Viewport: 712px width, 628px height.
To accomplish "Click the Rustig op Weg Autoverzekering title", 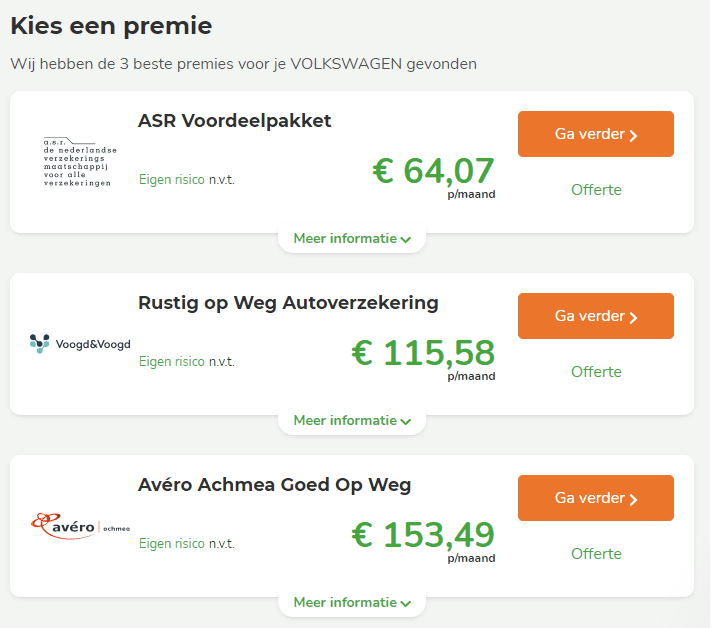I will [x=288, y=303].
